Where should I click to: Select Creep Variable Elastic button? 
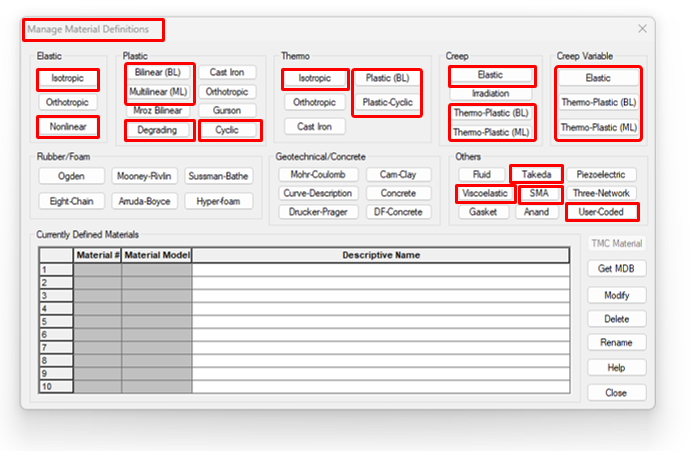(x=598, y=79)
